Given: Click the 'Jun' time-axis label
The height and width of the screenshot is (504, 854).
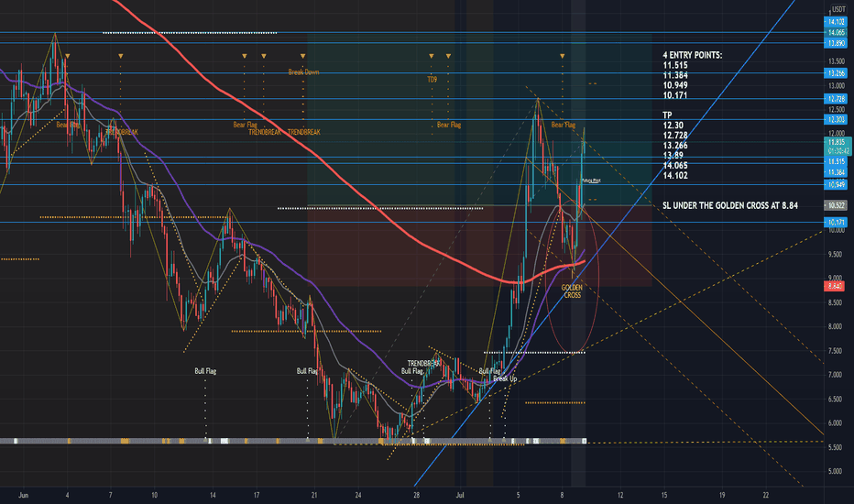Looking at the screenshot, I should pos(23,495).
